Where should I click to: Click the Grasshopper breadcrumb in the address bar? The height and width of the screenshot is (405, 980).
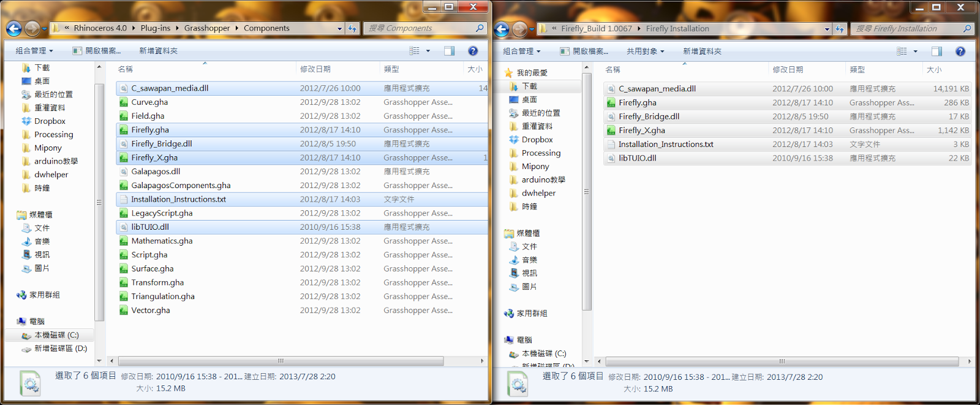click(x=207, y=28)
